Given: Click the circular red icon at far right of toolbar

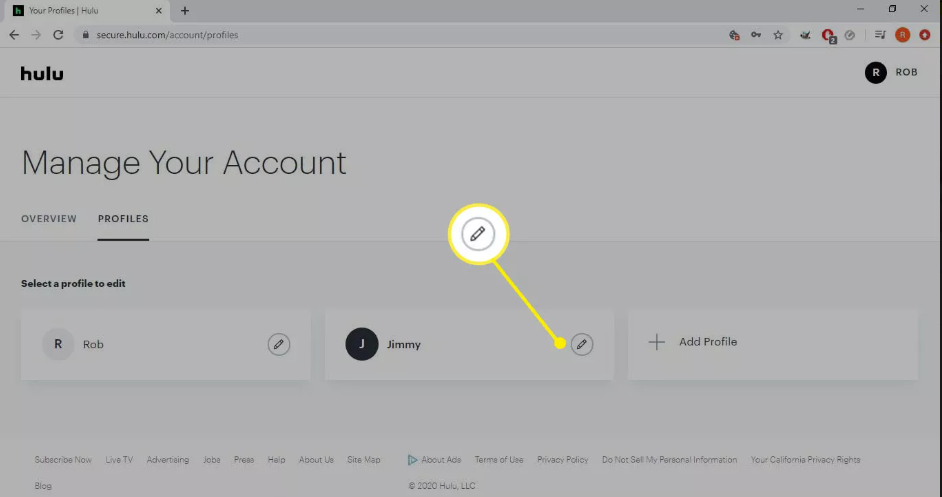Looking at the screenshot, I should coord(925,35).
